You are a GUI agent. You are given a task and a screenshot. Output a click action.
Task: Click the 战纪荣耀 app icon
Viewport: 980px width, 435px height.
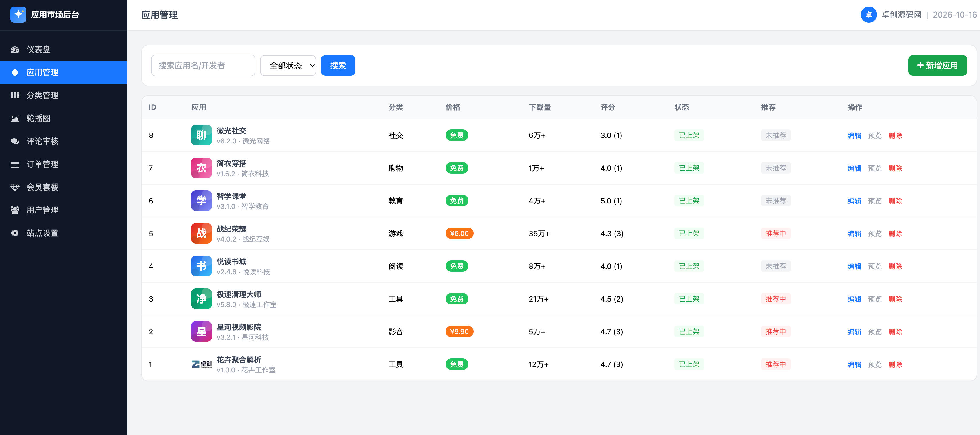pos(201,234)
